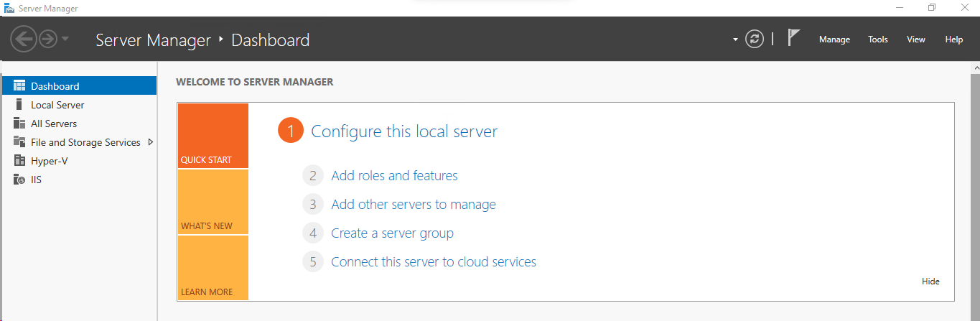Expand dropdown arrow beside refresh icon
This screenshot has width=980, height=321.
735,39
